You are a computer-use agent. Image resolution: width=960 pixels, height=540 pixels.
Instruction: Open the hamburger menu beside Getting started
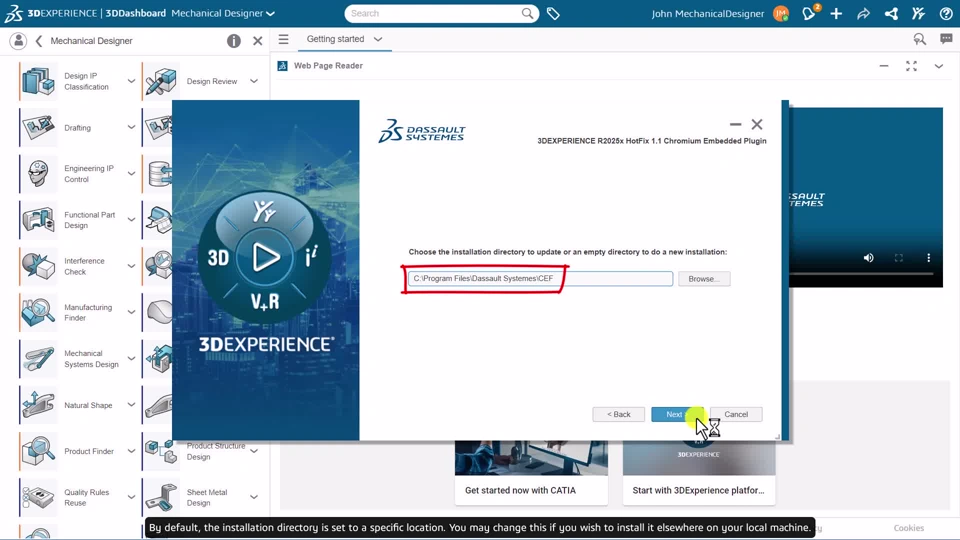point(283,39)
